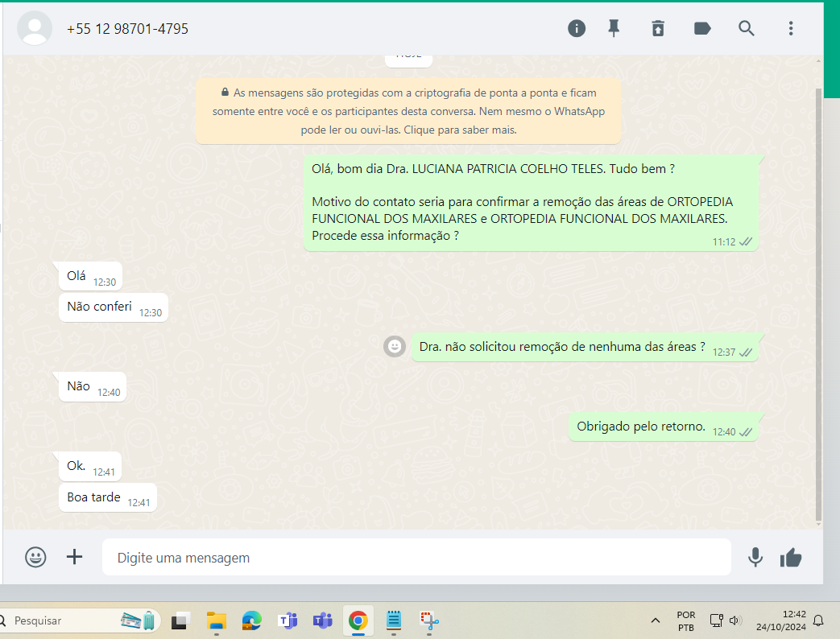The height and width of the screenshot is (639, 840).
Task: Launch Microsoft Edge from the taskbar
Action: coord(251,620)
